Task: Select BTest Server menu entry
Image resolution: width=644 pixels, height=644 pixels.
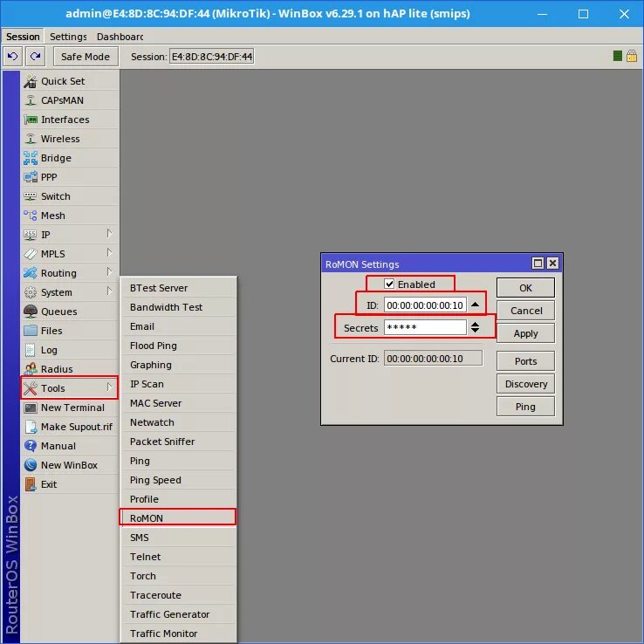Action: click(179, 288)
